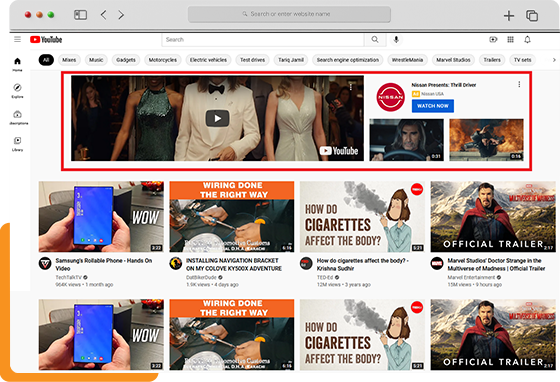560x382 pixels.
Task: Open the Create video icon
Action: coord(493,40)
